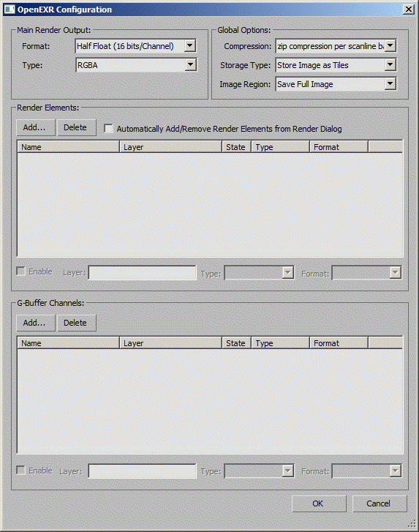Click Add... in G-Buffer Channels section
This screenshot has width=419, height=532.
tap(36, 323)
